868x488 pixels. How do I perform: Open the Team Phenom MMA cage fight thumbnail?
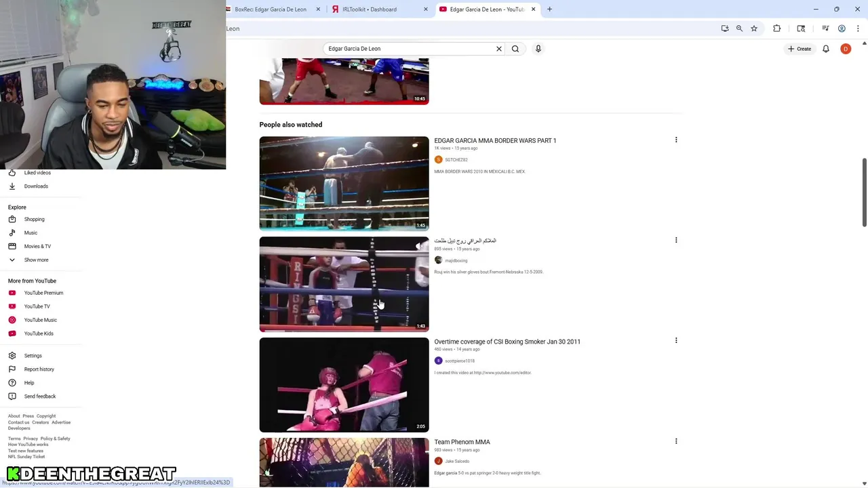tap(344, 462)
